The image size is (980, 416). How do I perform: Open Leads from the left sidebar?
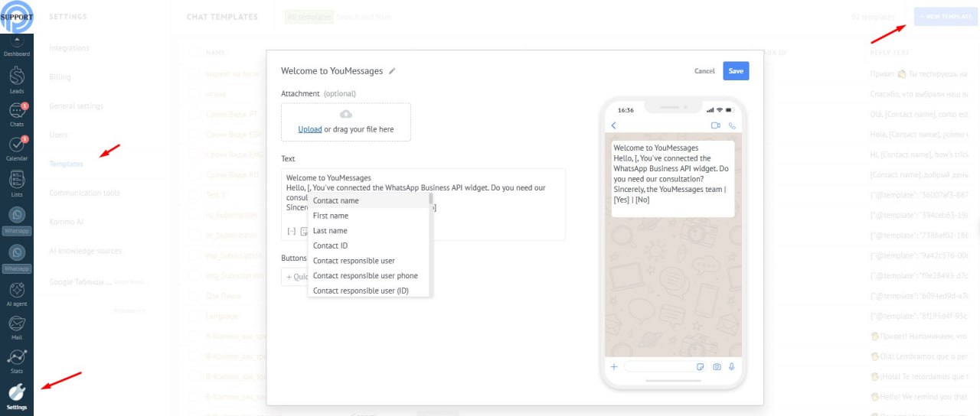coord(17,78)
